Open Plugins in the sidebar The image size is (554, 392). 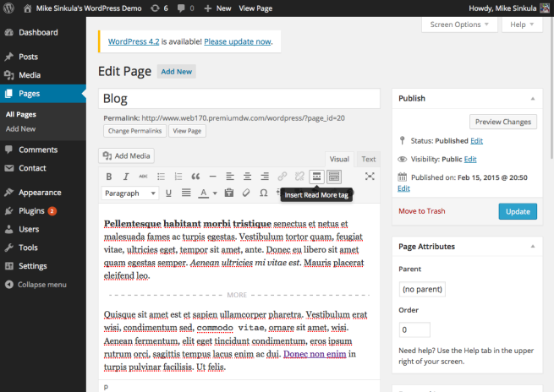point(43,211)
